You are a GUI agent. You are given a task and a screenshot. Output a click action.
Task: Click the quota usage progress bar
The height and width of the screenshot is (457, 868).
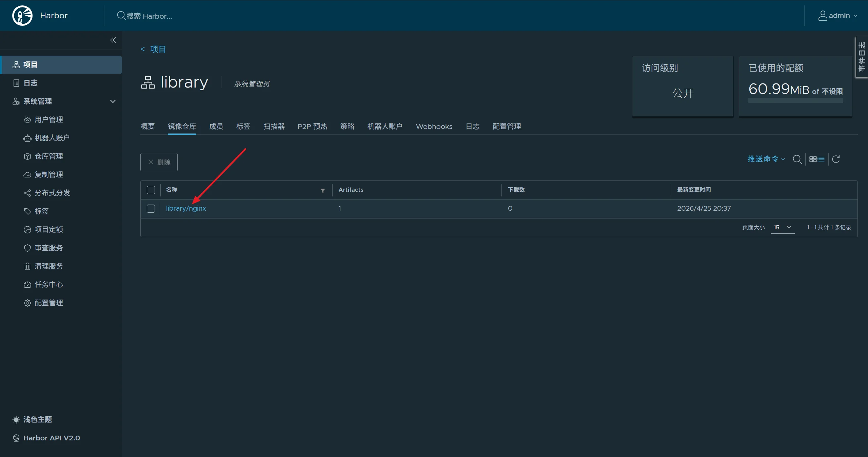795,100
